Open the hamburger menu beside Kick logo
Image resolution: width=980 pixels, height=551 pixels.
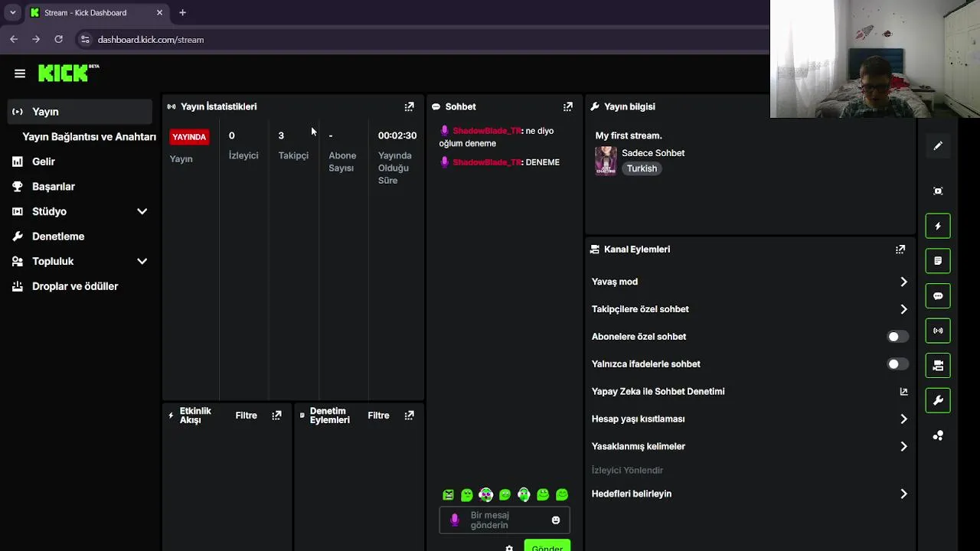click(20, 73)
